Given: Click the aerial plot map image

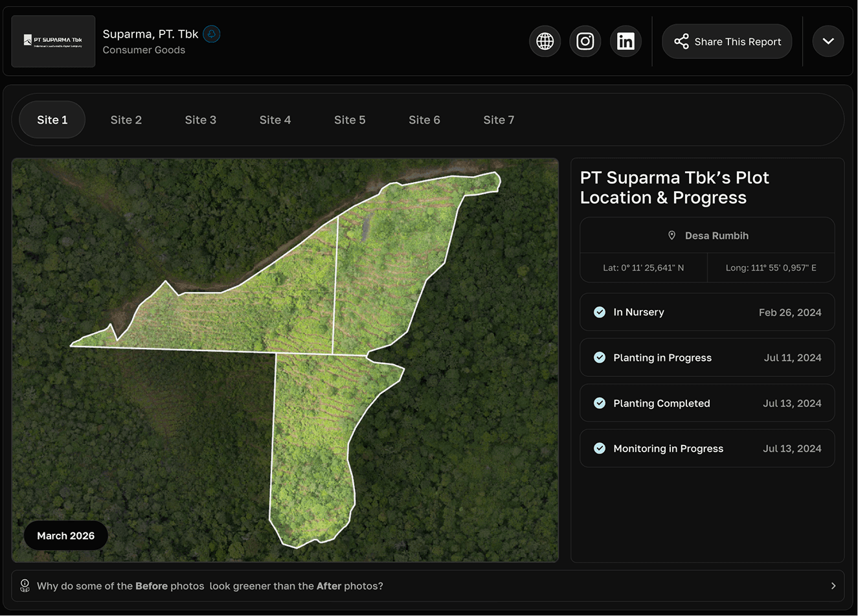Looking at the screenshot, I should point(285,360).
